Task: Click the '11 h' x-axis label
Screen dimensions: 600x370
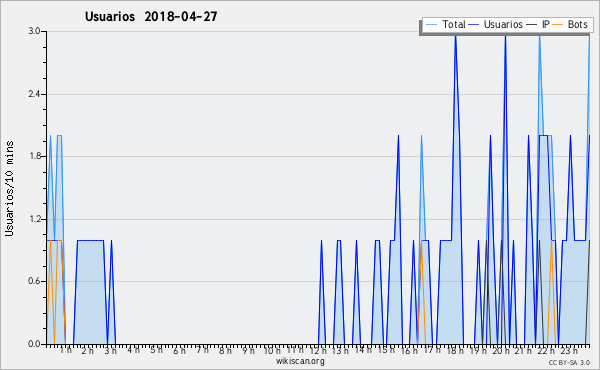Action: point(295,350)
